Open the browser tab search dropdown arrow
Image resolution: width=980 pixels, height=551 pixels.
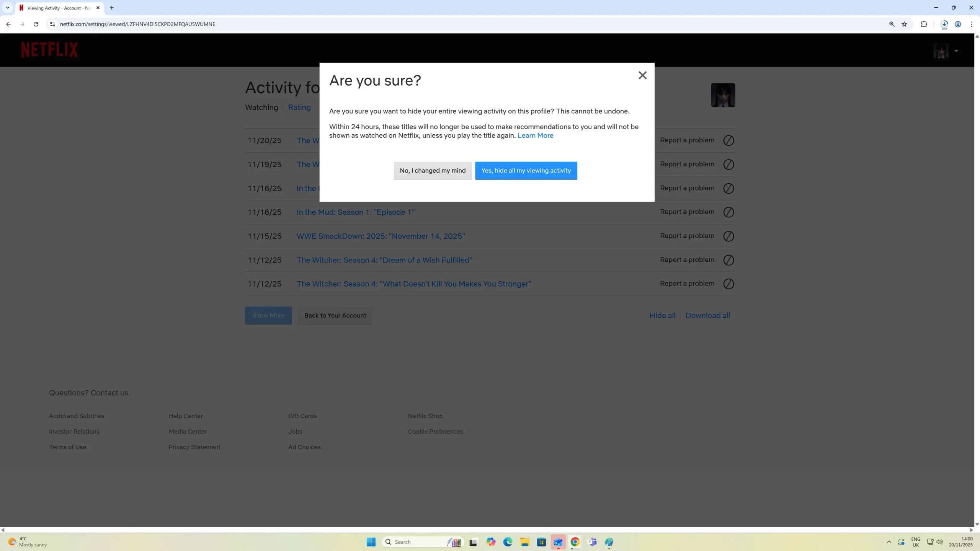(x=7, y=8)
